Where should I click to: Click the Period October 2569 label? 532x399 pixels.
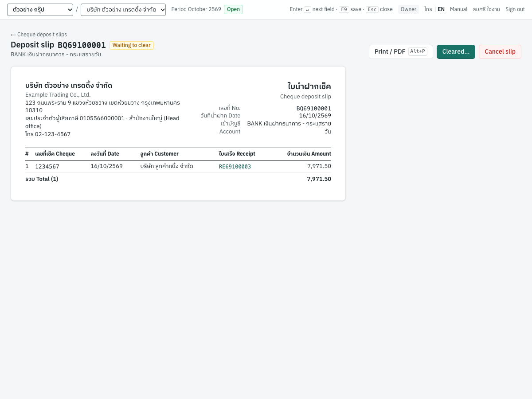point(196,9)
